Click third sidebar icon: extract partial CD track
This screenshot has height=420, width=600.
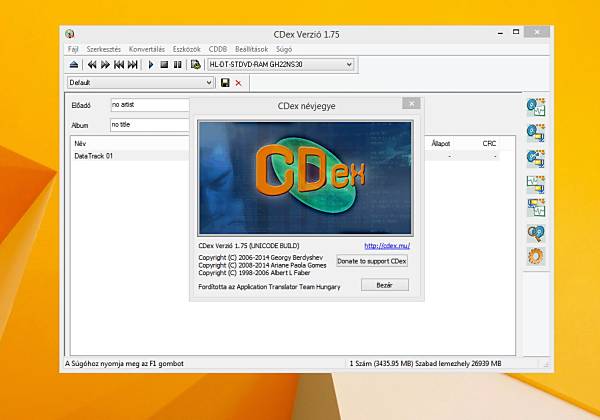point(536,158)
